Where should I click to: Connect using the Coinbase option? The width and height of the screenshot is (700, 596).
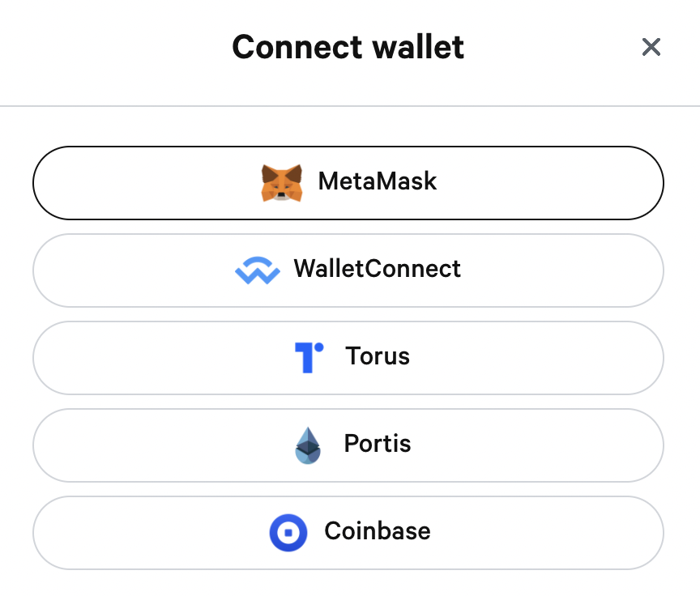pyautogui.click(x=348, y=533)
